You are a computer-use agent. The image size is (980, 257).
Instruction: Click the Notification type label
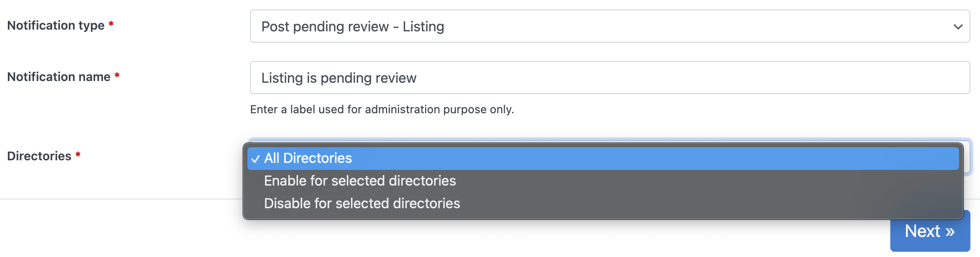pyautogui.click(x=56, y=25)
